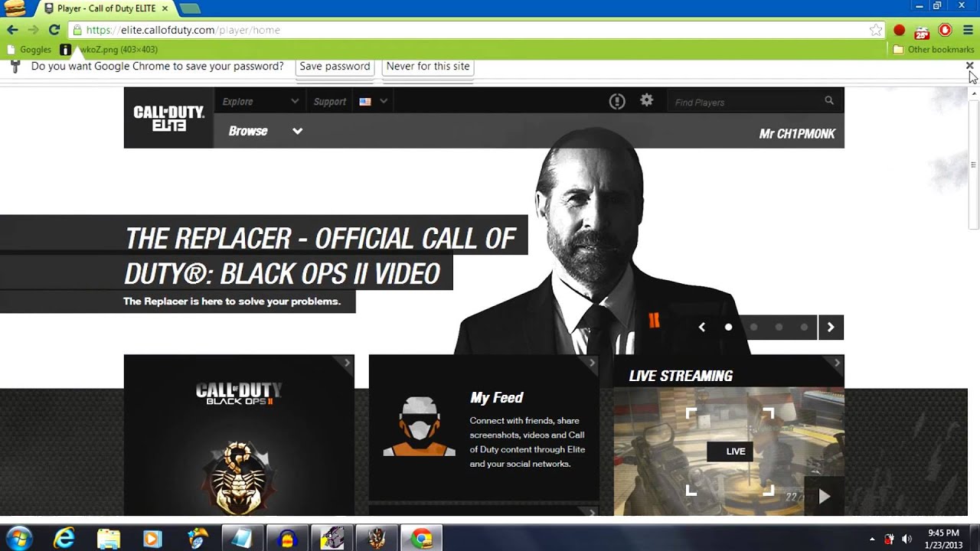Select the fourth carousel dot
The width and height of the screenshot is (980, 551).
coord(804,328)
